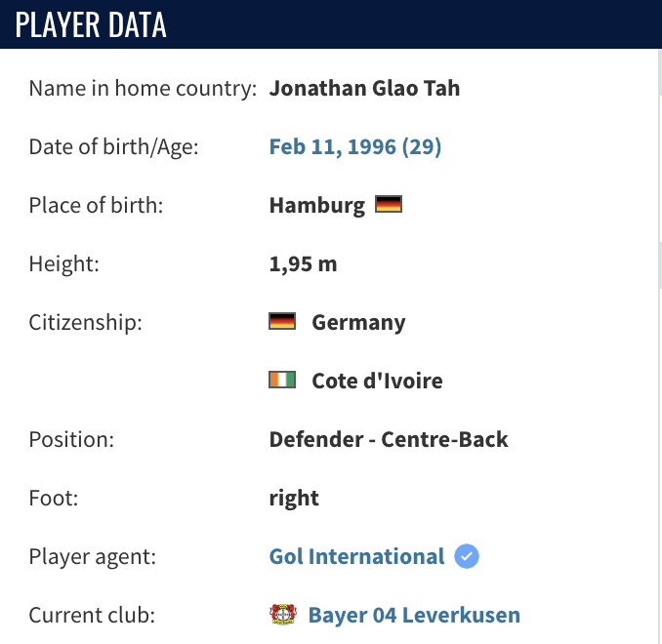Click the German flag next to Hamburg
Screen dimensions: 662x644
click(389, 204)
